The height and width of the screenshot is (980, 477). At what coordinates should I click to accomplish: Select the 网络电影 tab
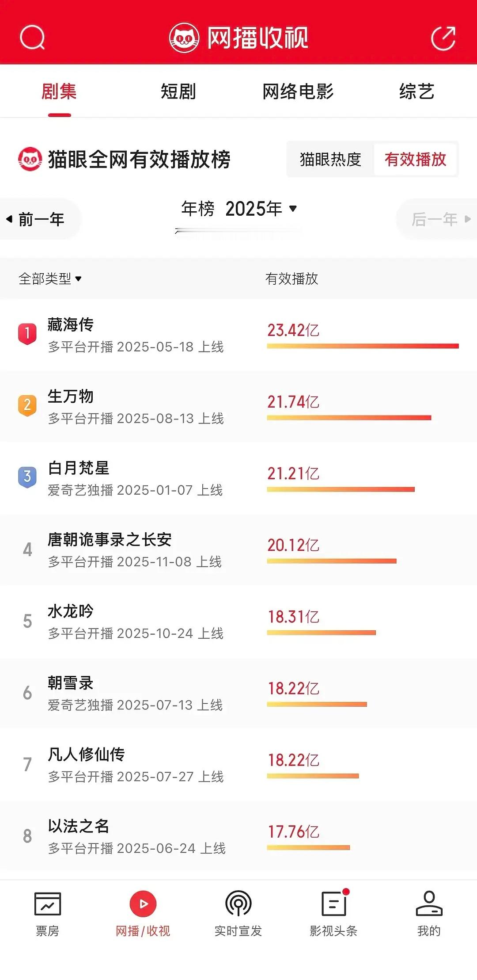(x=298, y=92)
